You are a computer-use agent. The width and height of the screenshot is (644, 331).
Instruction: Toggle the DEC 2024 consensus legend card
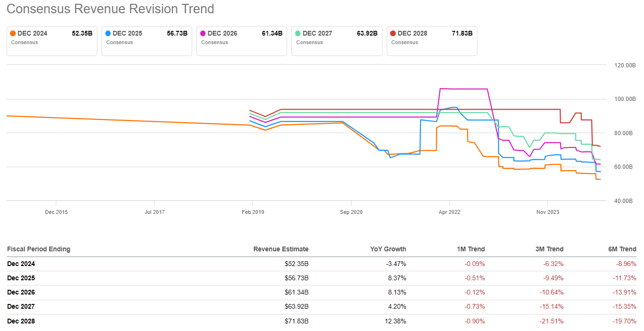coord(52,41)
